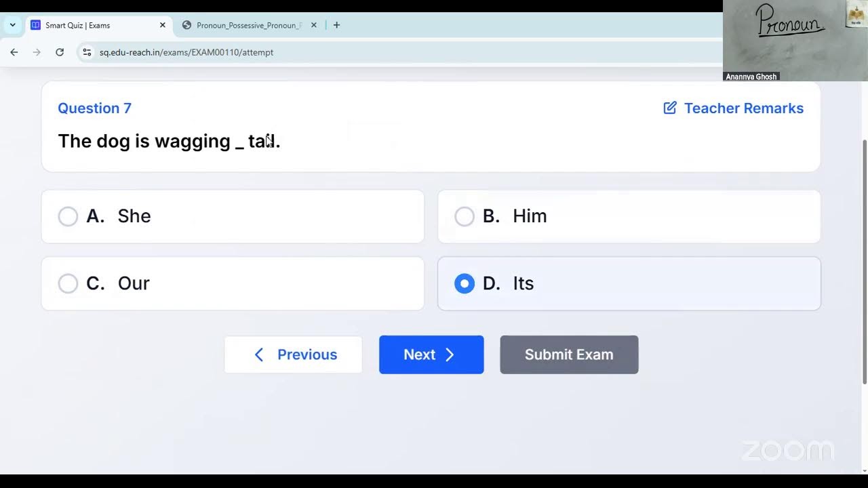Click the Teacher Remarks edit pencil icon
Image resolution: width=868 pixels, height=488 pixels.
click(670, 108)
